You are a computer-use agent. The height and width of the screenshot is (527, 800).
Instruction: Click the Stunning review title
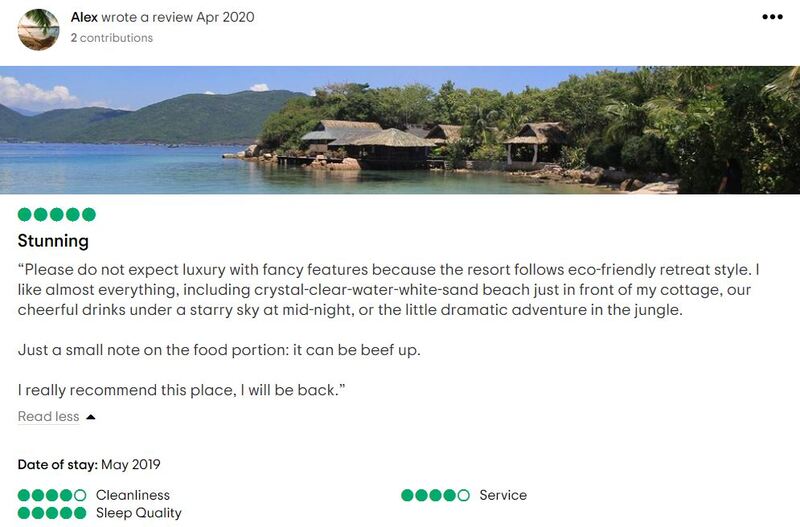click(x=53, y=241)
